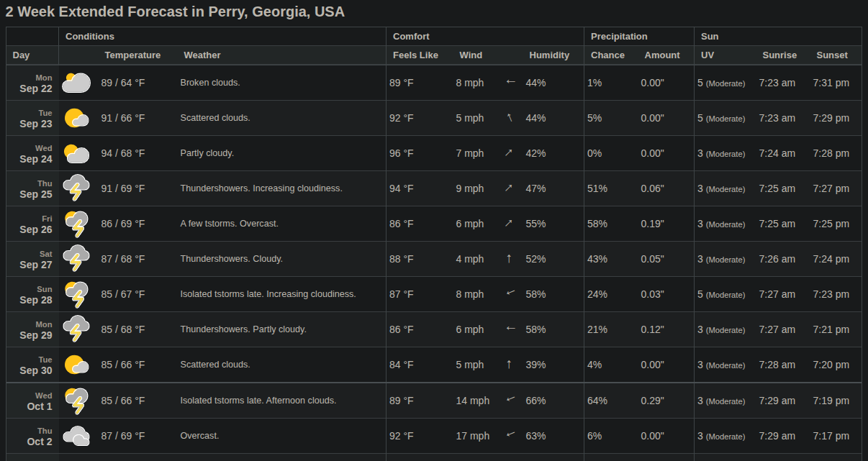
Task: Click the Feels Like column header
Action: [415, 55]
